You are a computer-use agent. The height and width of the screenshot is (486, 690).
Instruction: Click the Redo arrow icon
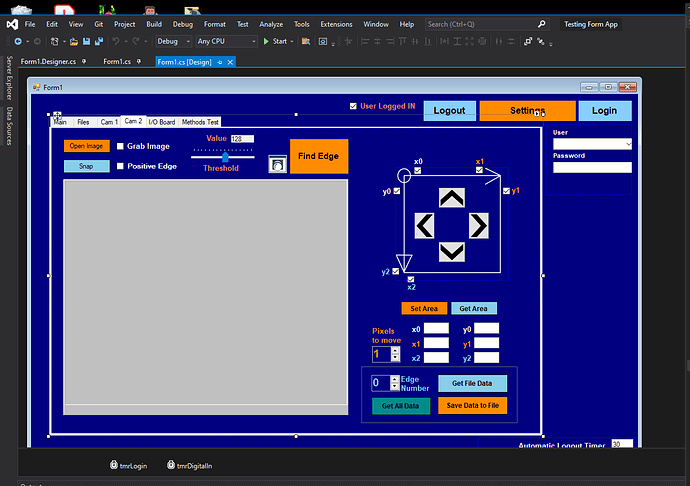click(x=136, y=41)
